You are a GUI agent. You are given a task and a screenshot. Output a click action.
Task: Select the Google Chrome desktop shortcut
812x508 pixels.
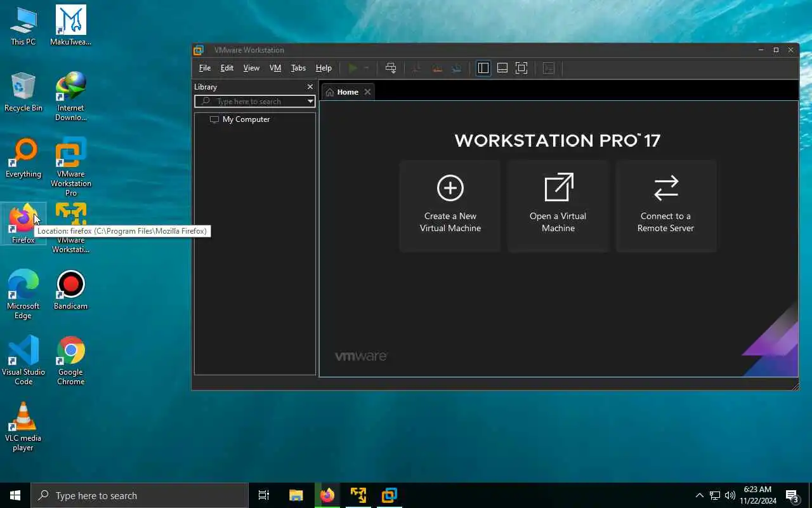(x=70, y=361)
